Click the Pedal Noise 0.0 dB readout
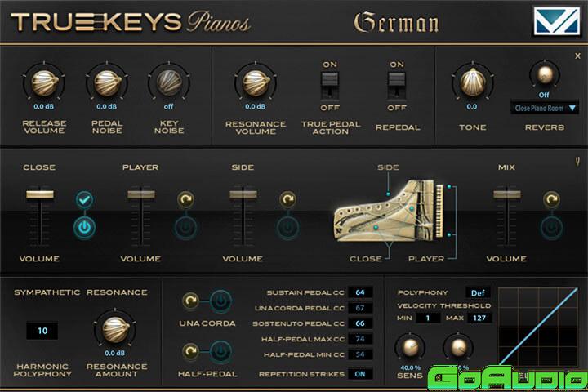588x392 pixels. tap(107, 106)
